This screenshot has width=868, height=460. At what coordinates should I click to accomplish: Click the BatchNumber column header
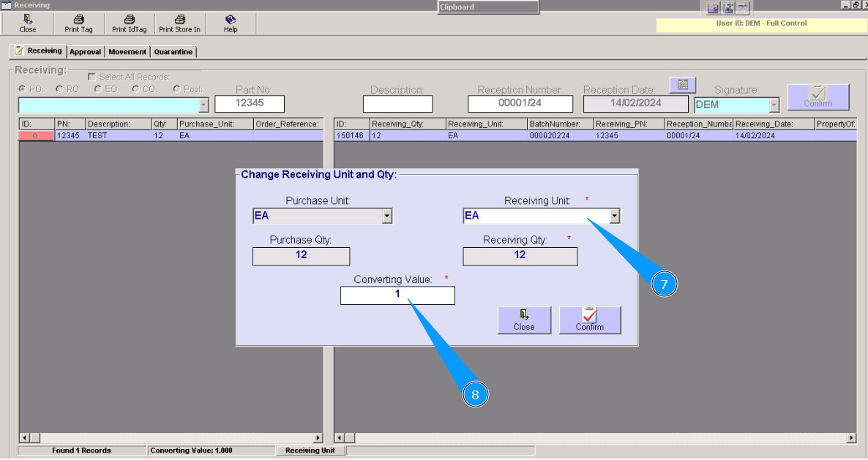(x=560, y=124)
